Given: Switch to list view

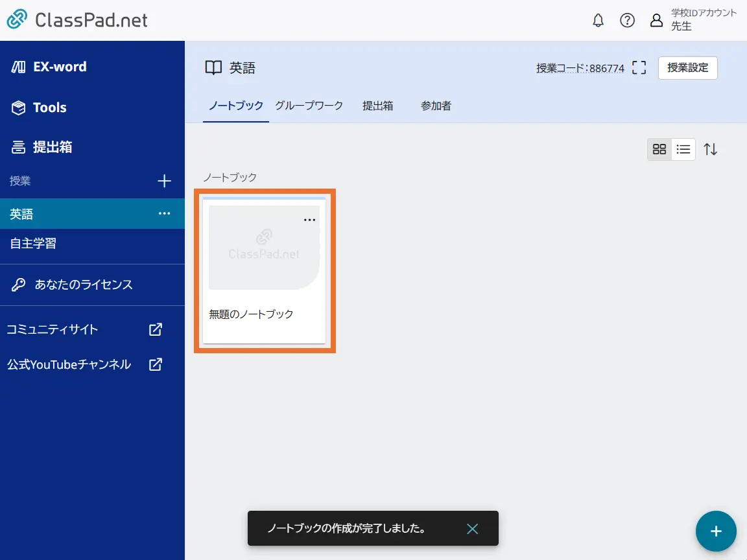Looking at the screenshot, I should coord(683,150).
